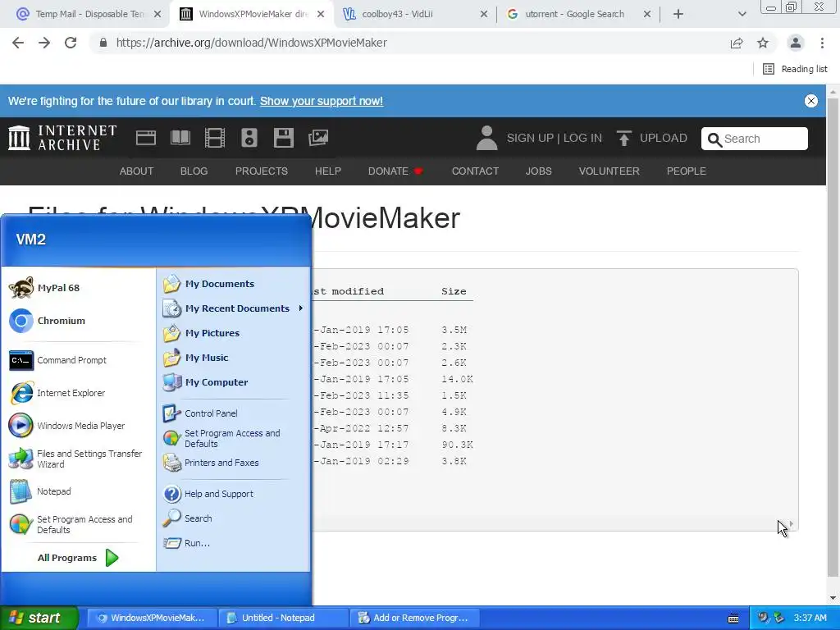The width and height of the screenshot is (840, 630).
Task: Open the DONATE menu item
Action: tap(395, 171)
